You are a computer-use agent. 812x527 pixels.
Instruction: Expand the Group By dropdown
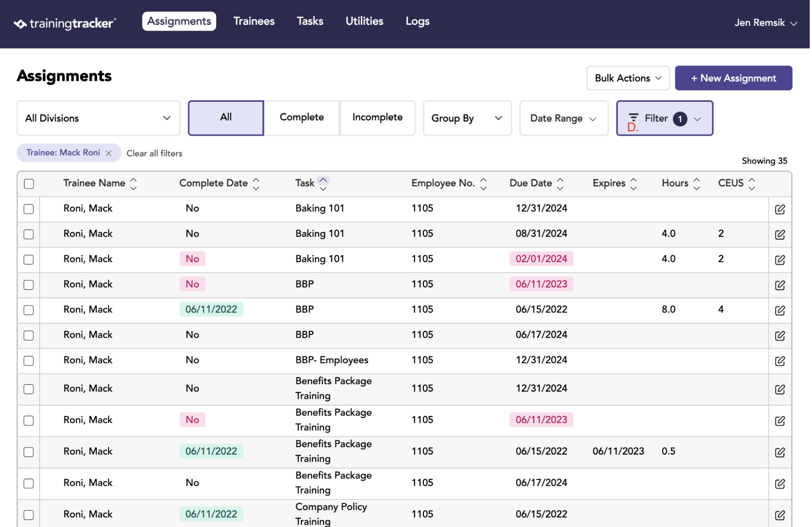[468, 118]
